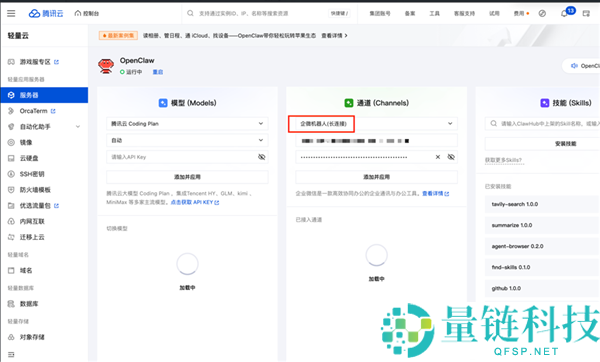Open 查看详情 in the top banner
This screenshot has width=600, height=362.
pos(334,36)
